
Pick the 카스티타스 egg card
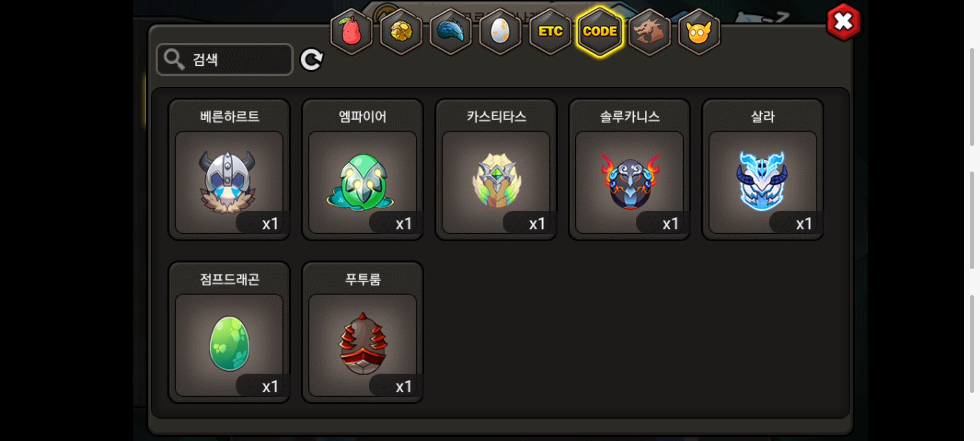pyautogui.click(x=496, y=169)
